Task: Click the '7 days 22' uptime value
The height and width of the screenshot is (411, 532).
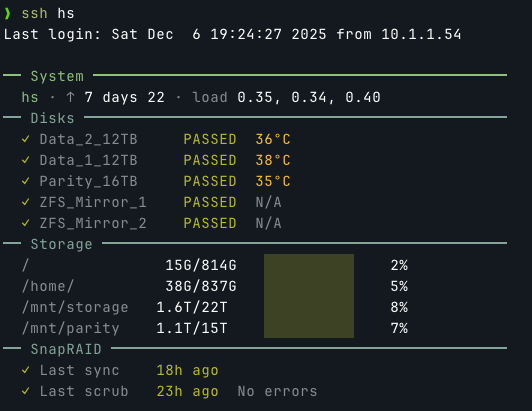Action: [125, 97]
